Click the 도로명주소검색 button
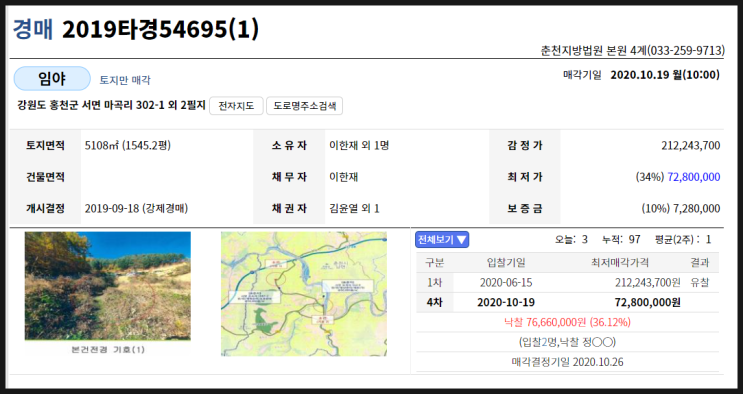The height and width of the screenshot is (394, 743). coord(304,106)
